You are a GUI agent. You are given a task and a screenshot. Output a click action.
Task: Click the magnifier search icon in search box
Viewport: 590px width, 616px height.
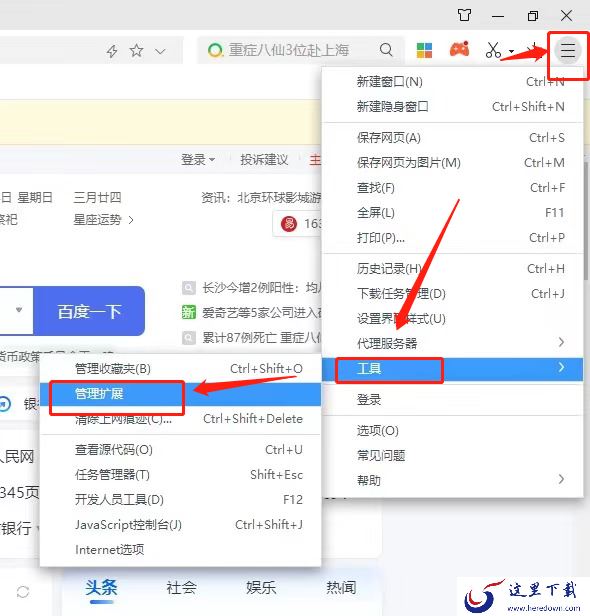pyautogui.click(x=386, y=50)
